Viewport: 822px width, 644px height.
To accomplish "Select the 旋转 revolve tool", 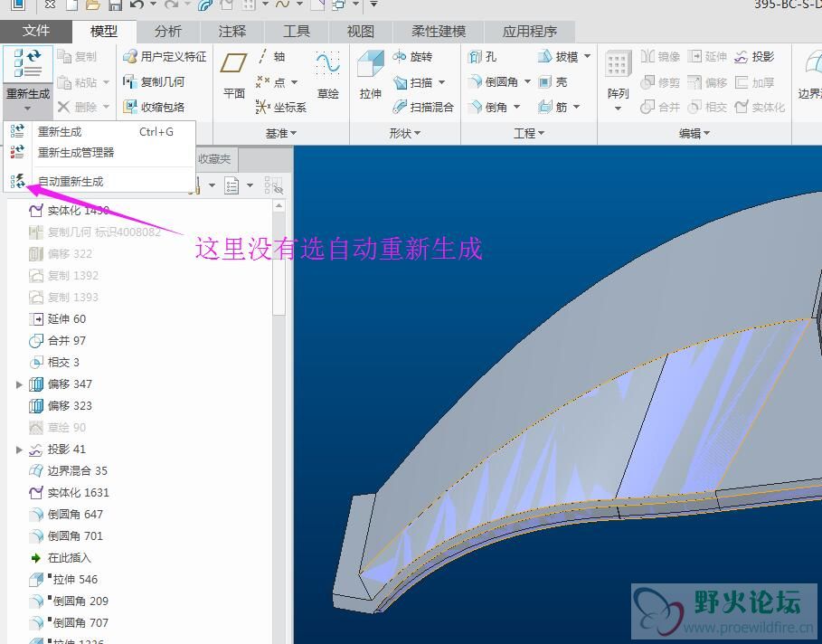I will [413, 57].
